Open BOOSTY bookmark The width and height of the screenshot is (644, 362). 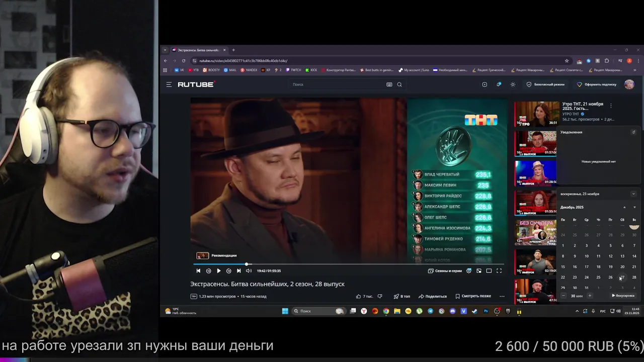pyautogui.click(x=211, y=70)
